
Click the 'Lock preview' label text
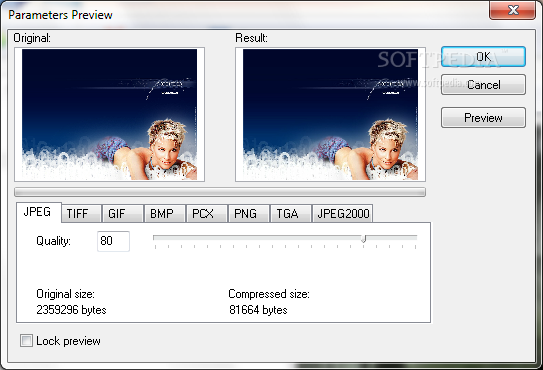click(x=68, y=341)
